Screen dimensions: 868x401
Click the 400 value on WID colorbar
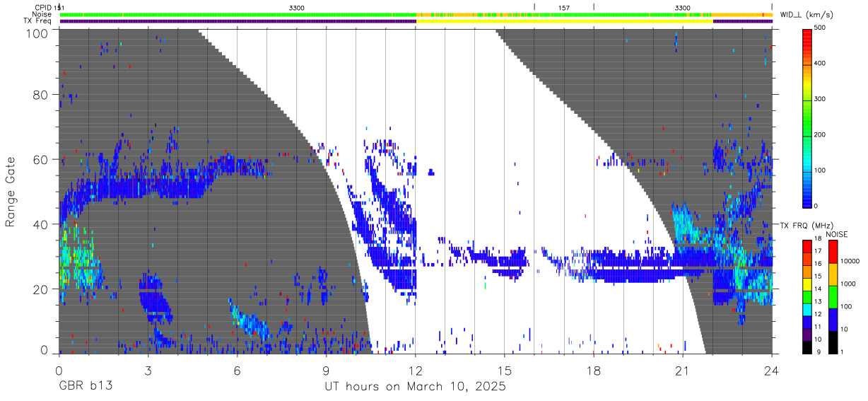point(821,64)
